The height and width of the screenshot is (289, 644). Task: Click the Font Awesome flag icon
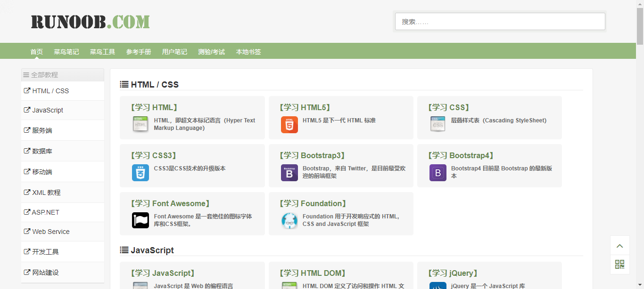point(140,220)
